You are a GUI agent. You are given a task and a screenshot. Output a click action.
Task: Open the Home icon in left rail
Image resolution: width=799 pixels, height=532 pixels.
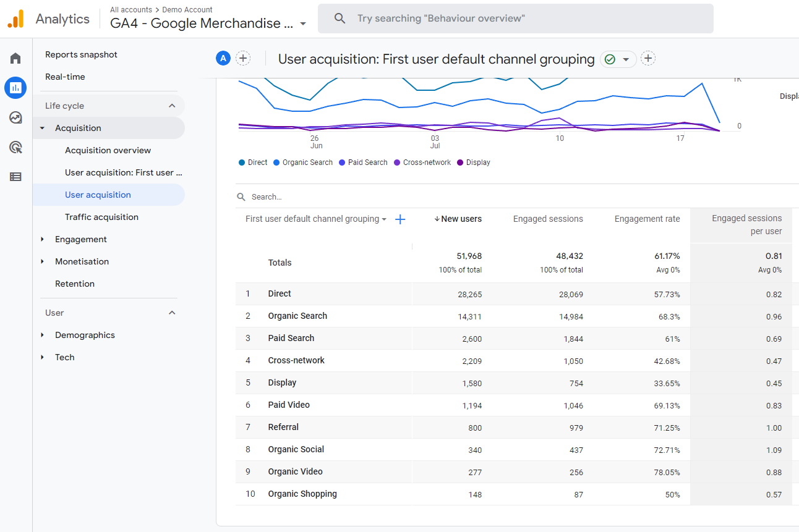pos(15,59)
